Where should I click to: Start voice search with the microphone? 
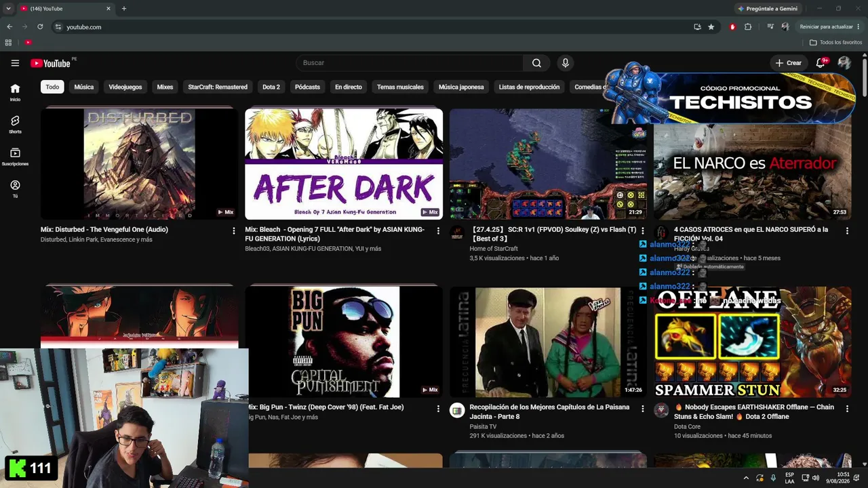coord(565,63)
